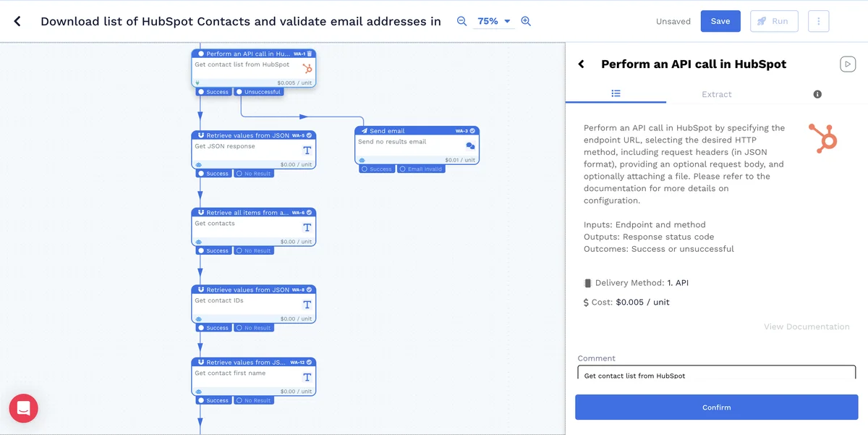Click 'Get contact IDs' node text
The height and width of the screenshot is (435, 868).
[219, 300]
